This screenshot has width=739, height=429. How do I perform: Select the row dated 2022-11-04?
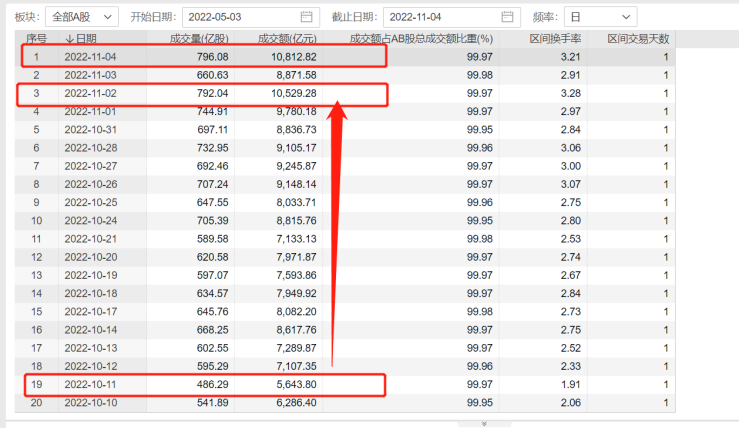pos(91,57)
